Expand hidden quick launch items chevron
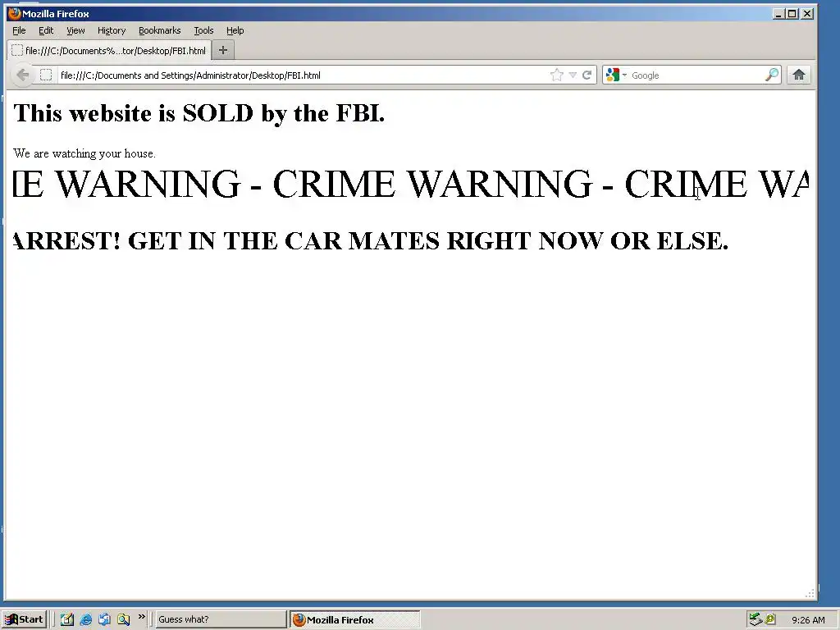The image size is (840, 630). [141, 617]
